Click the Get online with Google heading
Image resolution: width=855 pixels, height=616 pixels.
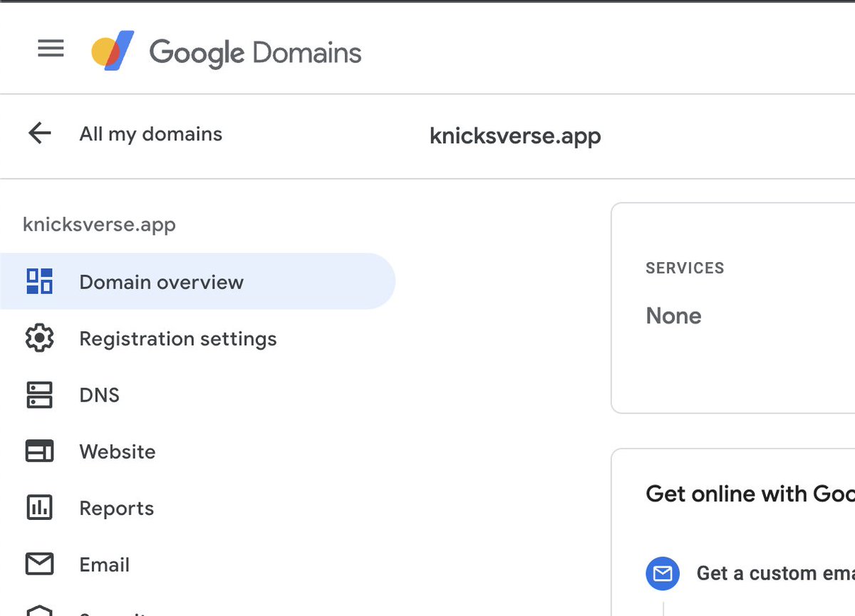click(750, 494)
